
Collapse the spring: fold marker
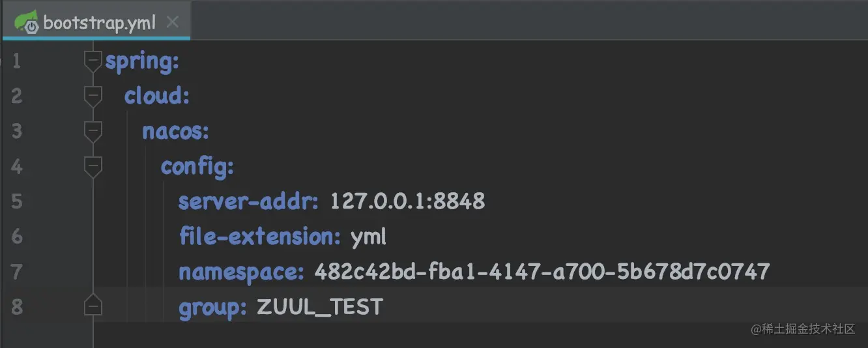tap(94, 61)
